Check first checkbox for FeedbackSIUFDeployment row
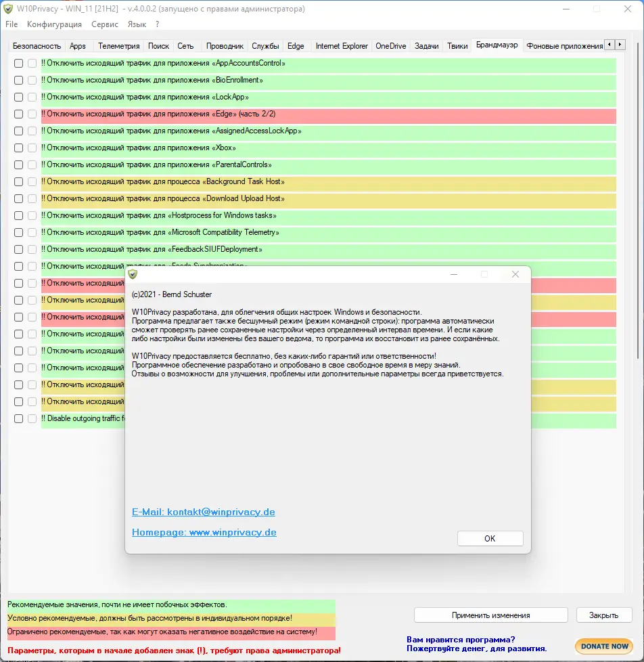This screenshot has height=662, width=644. (18, 250)
